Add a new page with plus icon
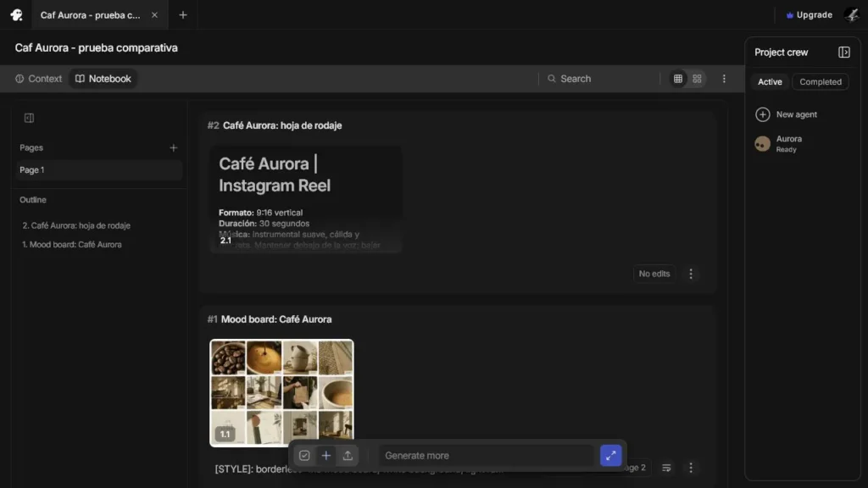The height and width of the screenshot is (488, 868). pos(173,147)
